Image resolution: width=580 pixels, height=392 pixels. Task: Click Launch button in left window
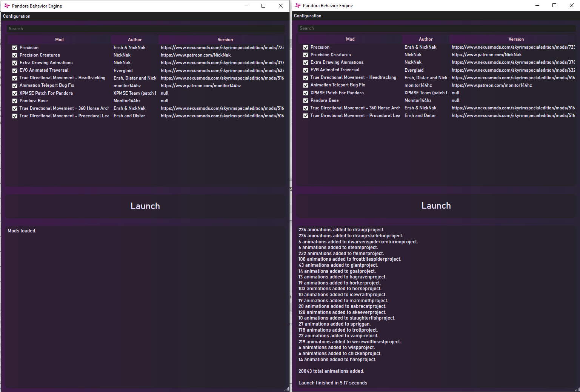(x=145, y=206)
